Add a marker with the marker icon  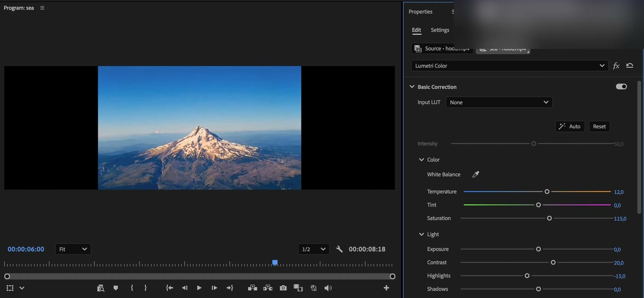pyautogui.click(x=115, y=288)
